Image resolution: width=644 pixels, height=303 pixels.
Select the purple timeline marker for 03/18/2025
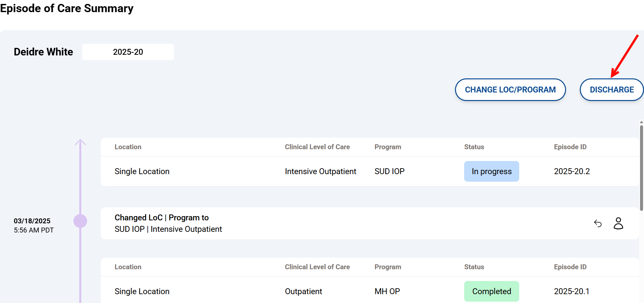(80, 221)
